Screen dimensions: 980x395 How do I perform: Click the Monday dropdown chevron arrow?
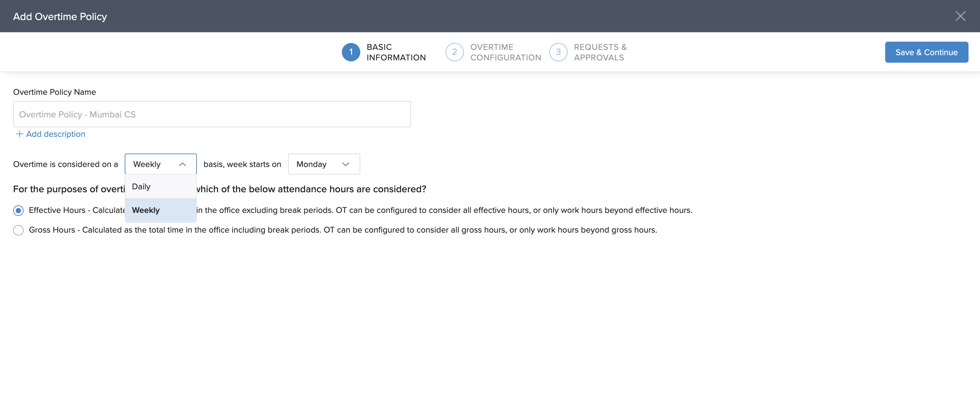pos(345,164)
